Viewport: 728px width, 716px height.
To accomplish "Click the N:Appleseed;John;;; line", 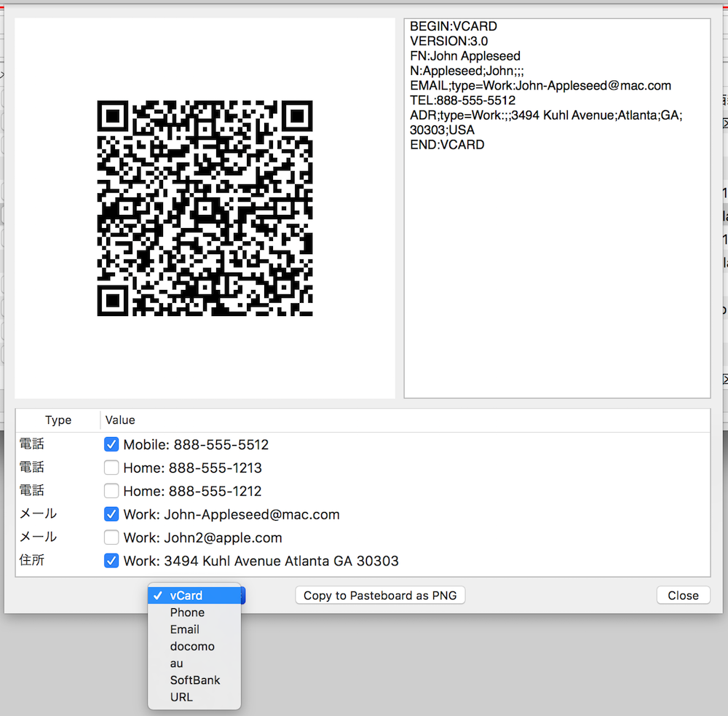I will point(467,71).
